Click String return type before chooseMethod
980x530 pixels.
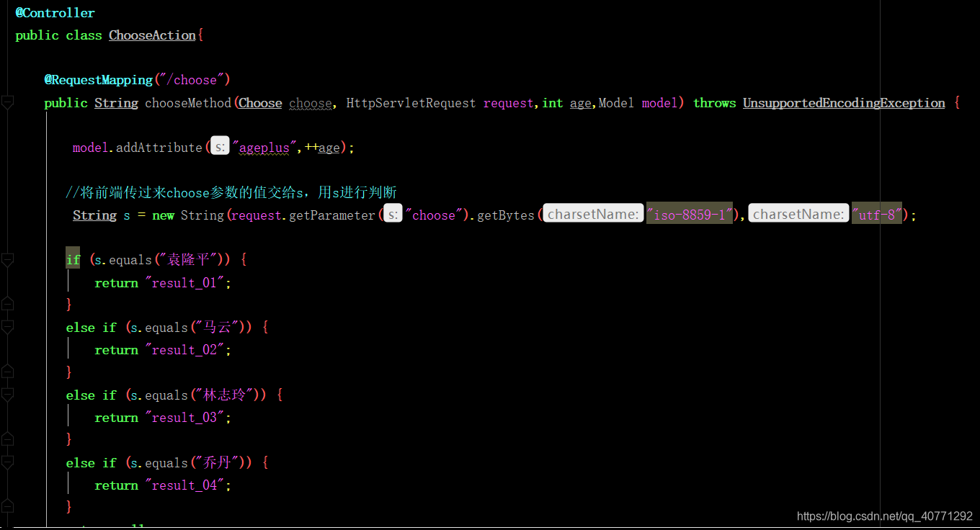(116, 103)
